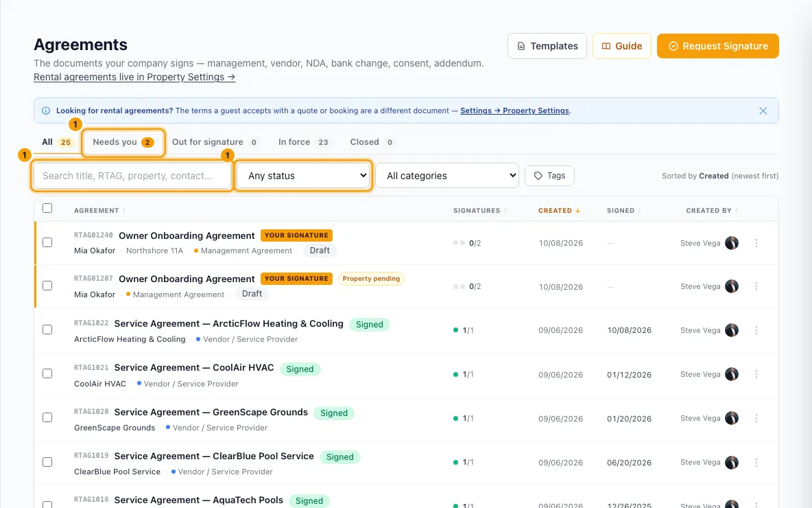Select the RTAG01240 agreement checkbox

(x=47, y=242)
